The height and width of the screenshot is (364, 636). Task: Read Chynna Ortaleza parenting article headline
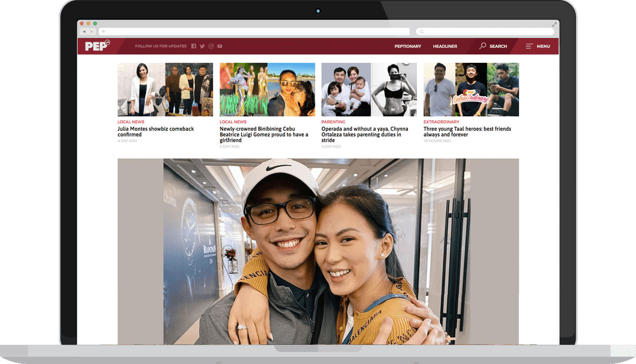[x=364, y=134]
